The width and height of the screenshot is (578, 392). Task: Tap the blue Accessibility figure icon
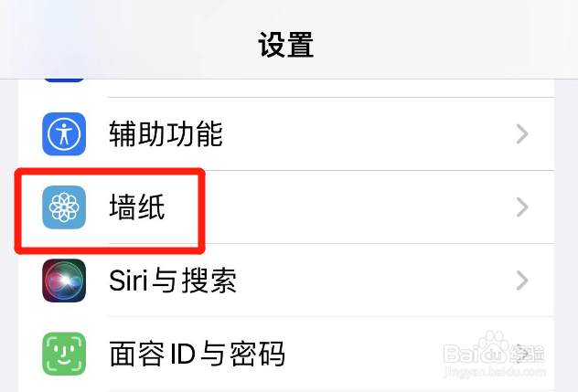pos(64,133)
